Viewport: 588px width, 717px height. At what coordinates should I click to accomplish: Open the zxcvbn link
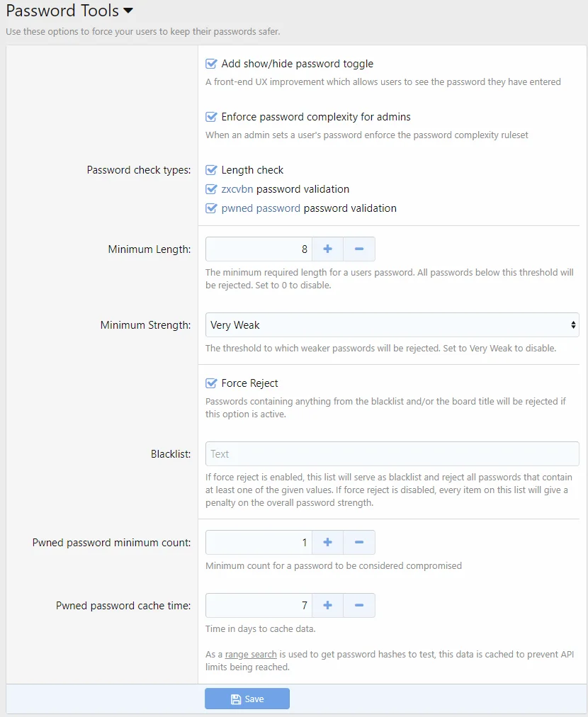click(x=237, y=189)
